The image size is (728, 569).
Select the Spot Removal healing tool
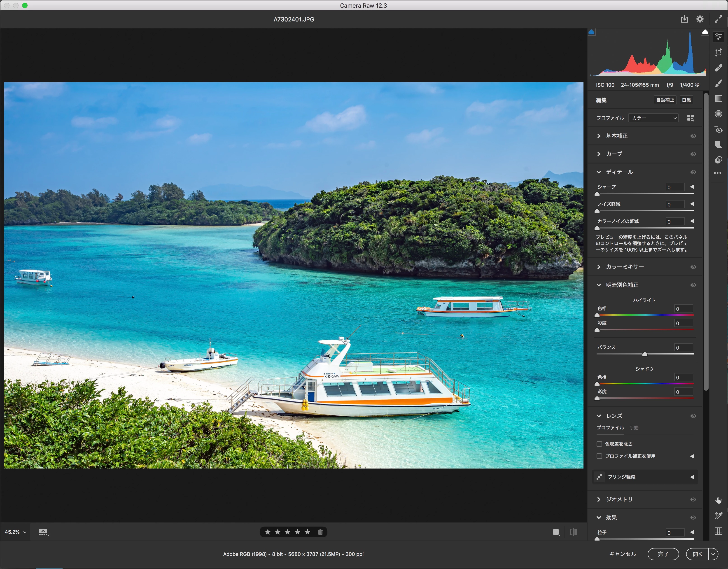718,68
